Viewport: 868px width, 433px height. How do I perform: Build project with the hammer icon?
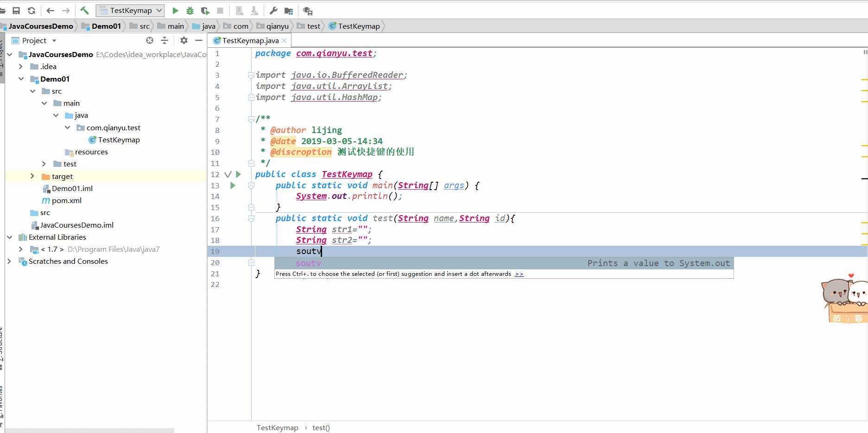tap(84, 10)
